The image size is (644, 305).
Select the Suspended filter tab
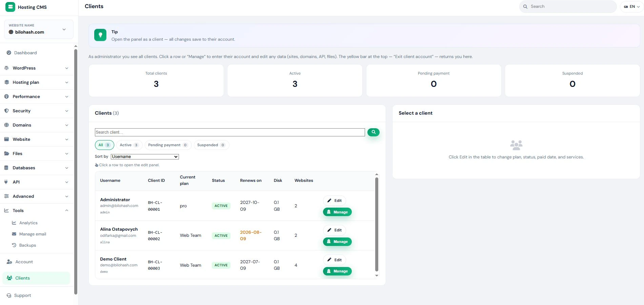211,145
